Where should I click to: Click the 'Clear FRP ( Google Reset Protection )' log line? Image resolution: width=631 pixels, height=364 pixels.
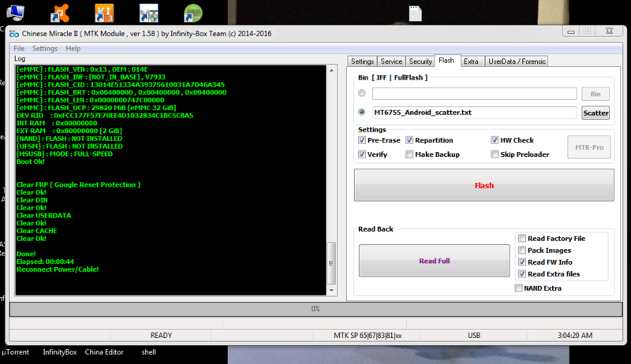[78, 185]
